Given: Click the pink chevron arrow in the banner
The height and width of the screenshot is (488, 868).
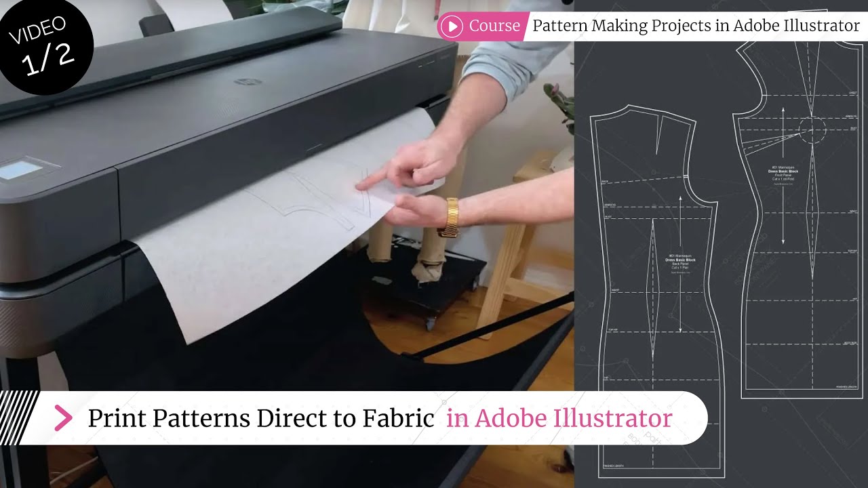Looking at the screenshot, I should [63, 418].
